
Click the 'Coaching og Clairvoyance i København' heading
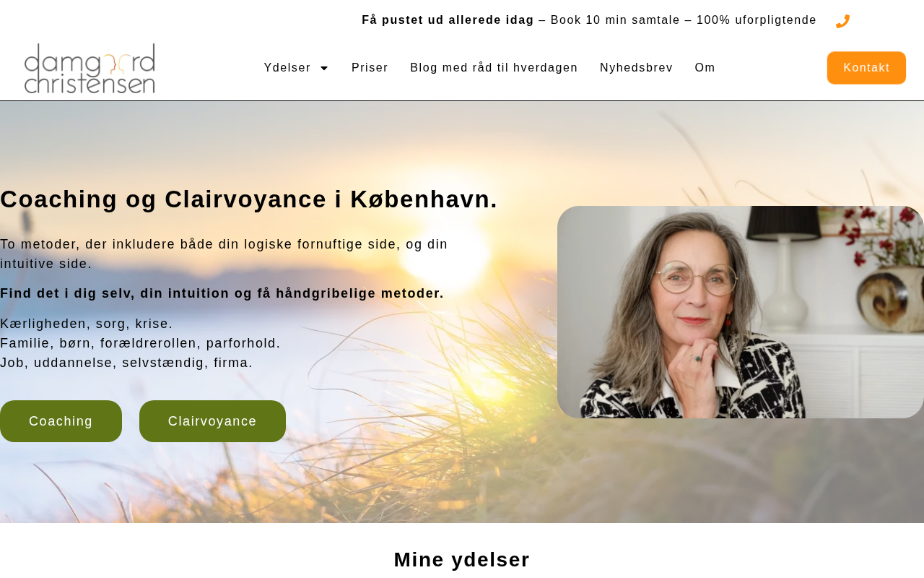coord(249,199)
